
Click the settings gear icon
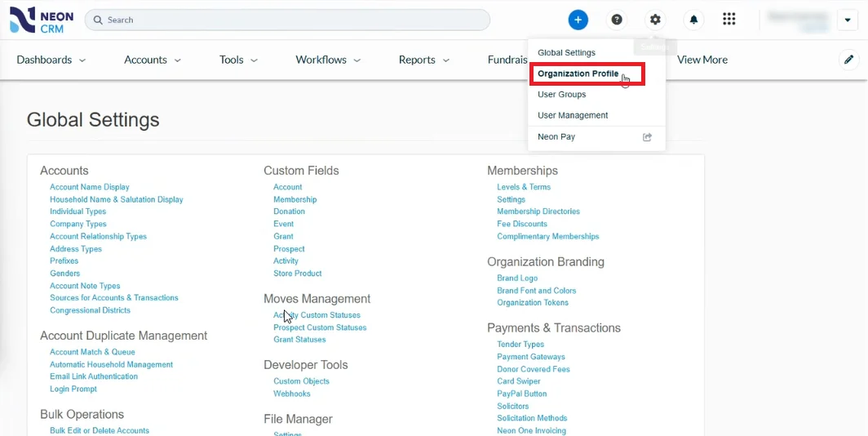click(655, 20)
